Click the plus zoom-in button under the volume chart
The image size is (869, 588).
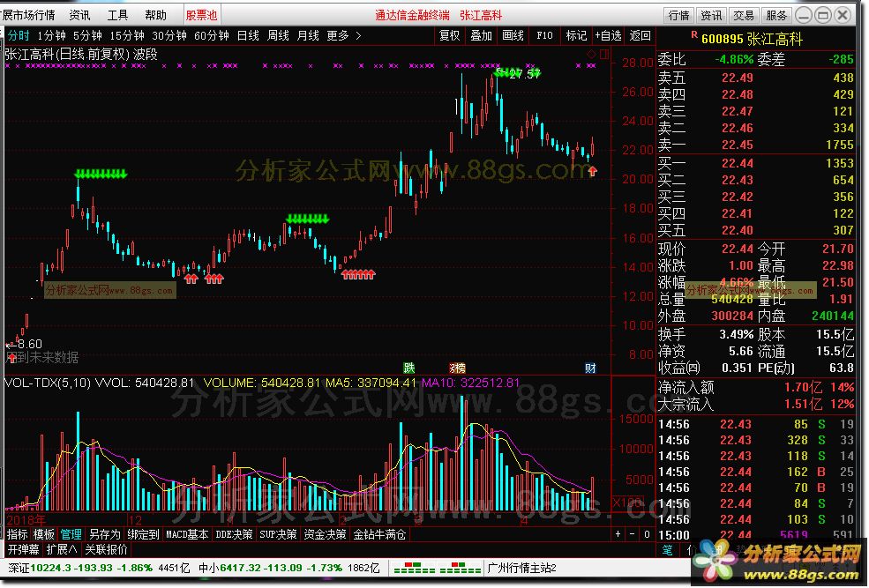point(618,534)
